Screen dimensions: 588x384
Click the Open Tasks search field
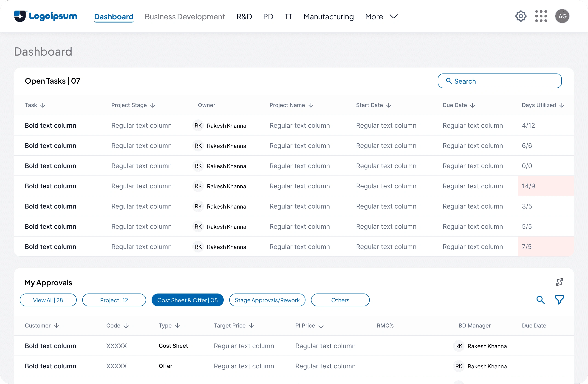499,81
